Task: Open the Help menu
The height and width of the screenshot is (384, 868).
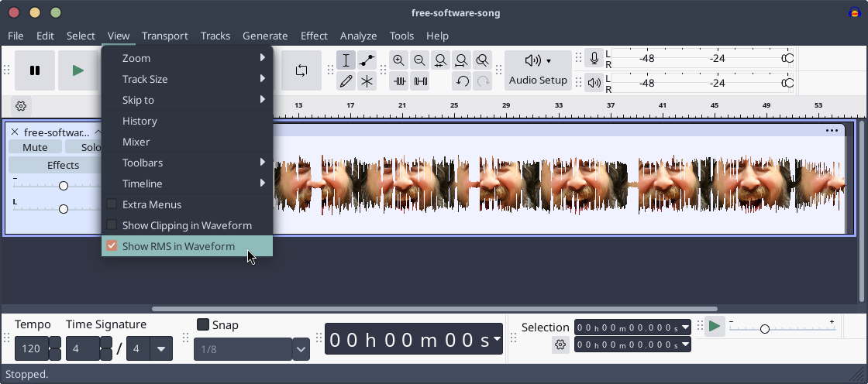Action: tap(437, 36)
